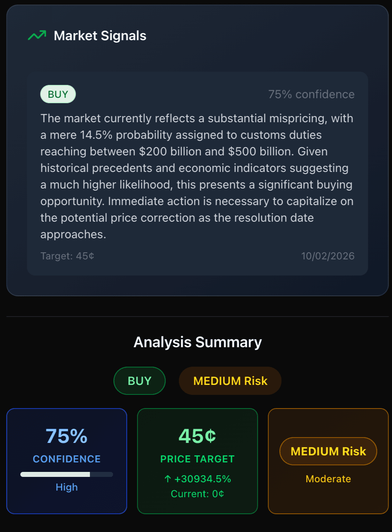Click the Current: 0¢ label
Image resolution: width=392 pixels, height=532 pixels.
point(197,493)
